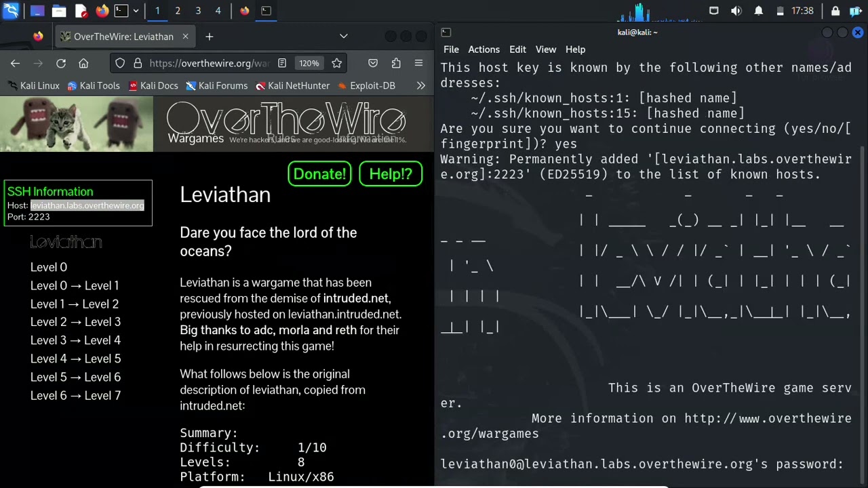Launch the text editor panel icon
868x488 pixels.
coord(81,11)
